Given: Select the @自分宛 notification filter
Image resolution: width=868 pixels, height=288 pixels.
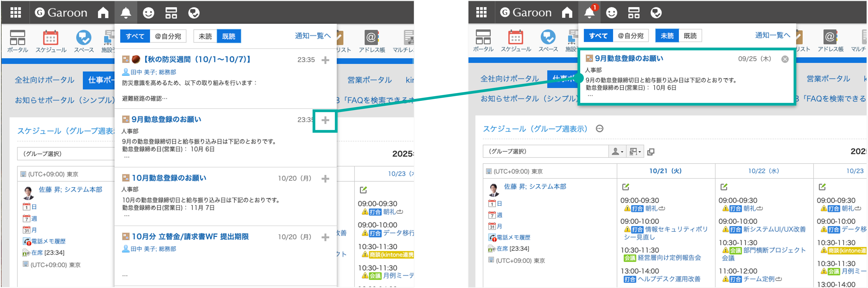Looking at the screenshot, I should (x=168, y=36).
